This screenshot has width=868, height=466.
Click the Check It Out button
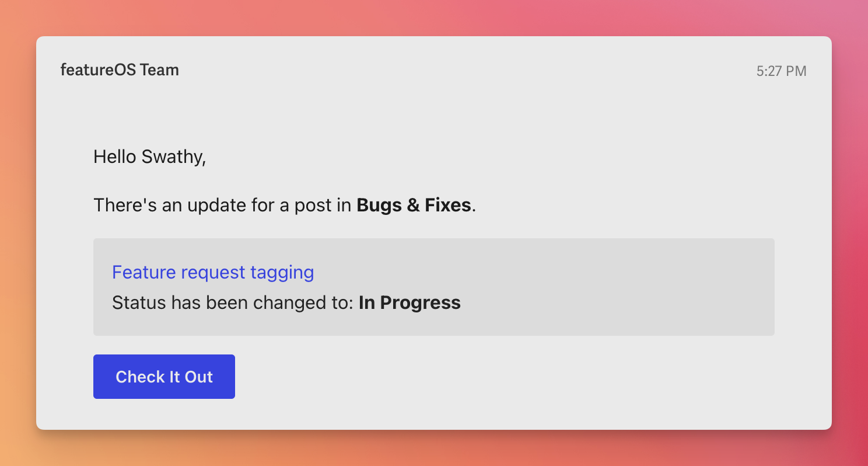click(164, 377)
